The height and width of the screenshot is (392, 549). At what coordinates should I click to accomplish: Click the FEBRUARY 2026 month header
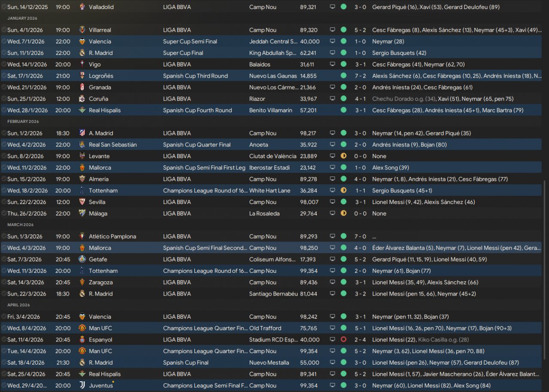click(23, 122)
